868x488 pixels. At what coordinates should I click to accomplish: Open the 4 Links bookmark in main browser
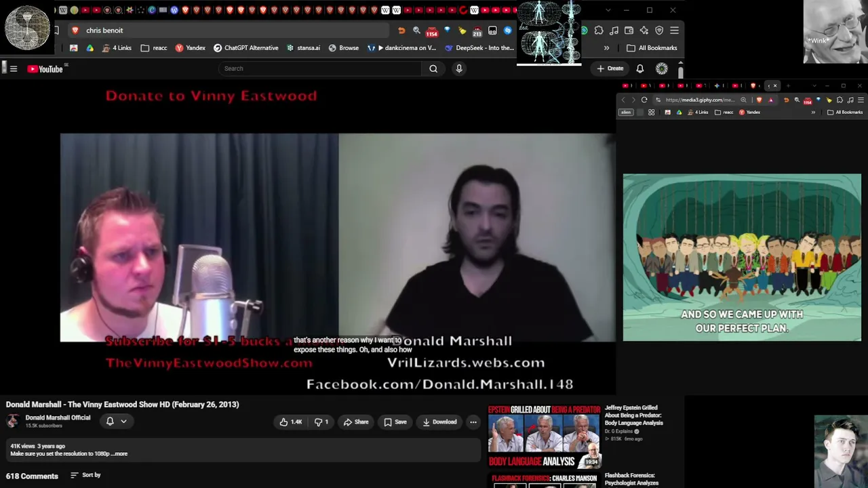pos(117,48)
